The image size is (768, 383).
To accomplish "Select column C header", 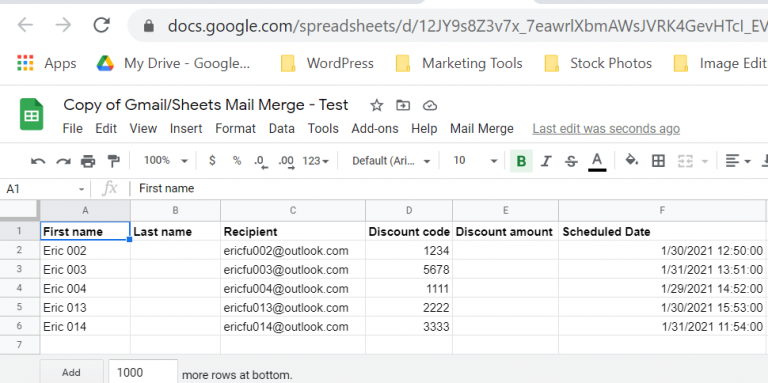I will [x=293, y=210].
